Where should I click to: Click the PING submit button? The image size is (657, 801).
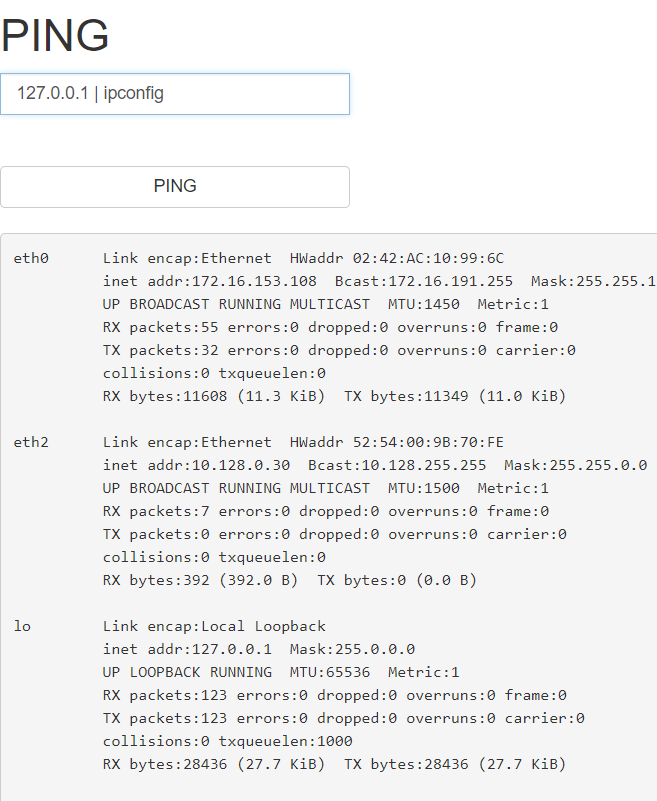175,186
